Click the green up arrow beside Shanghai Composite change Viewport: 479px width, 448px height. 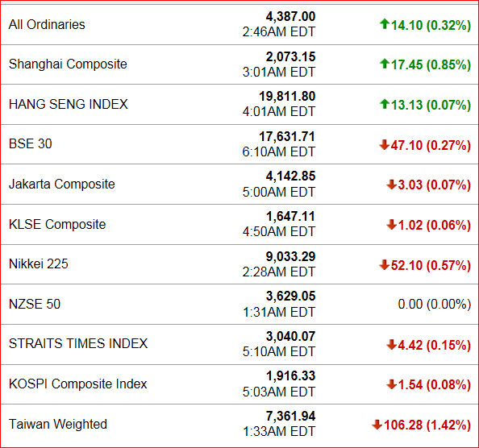(x=385, y=64)
